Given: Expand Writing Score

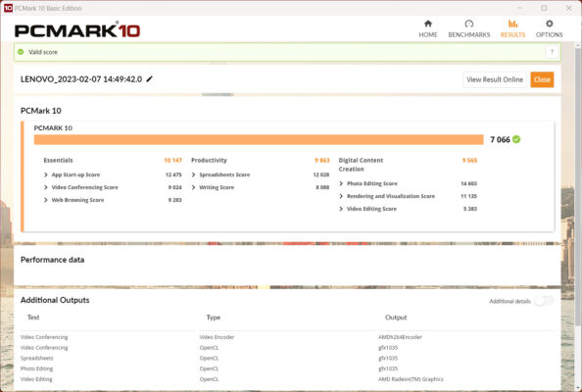Looking at the screenshot, I should [x=193, y=187].
